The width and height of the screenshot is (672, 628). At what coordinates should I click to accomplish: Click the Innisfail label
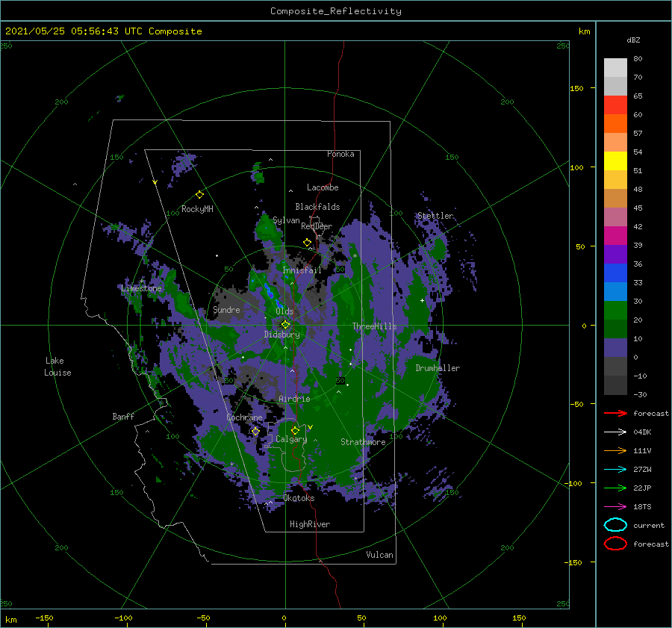pos(302,270)
